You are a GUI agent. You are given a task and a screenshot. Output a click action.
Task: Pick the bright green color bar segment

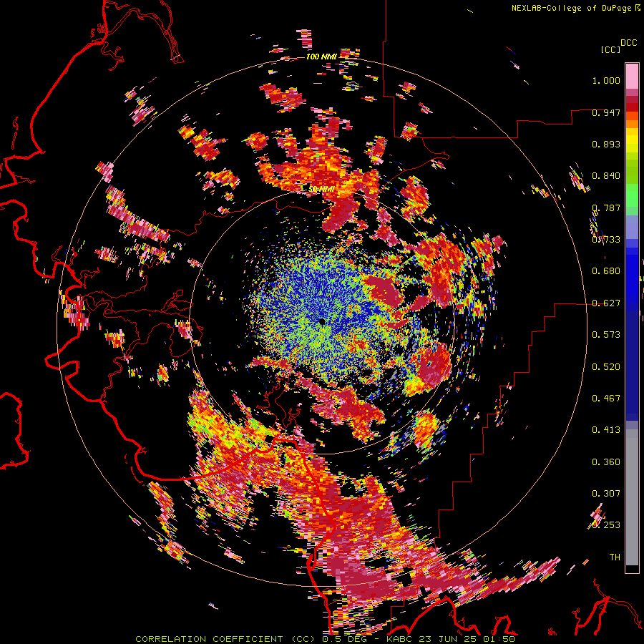(632, 195)
